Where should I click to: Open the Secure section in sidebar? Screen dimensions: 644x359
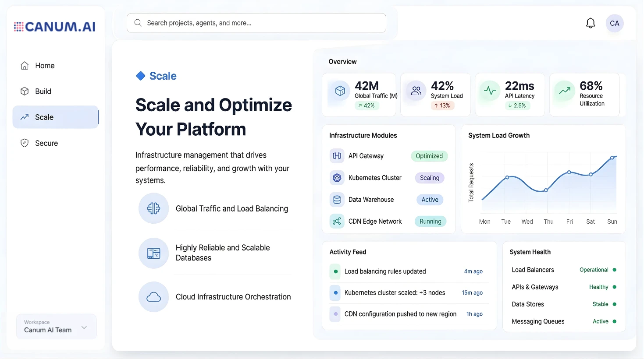(x=46, y=143)
